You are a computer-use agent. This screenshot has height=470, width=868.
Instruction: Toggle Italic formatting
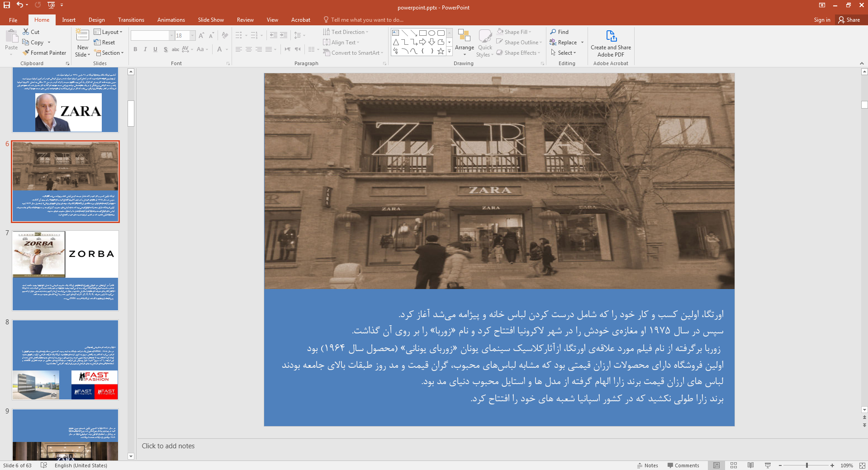click(x=145, y=49)
